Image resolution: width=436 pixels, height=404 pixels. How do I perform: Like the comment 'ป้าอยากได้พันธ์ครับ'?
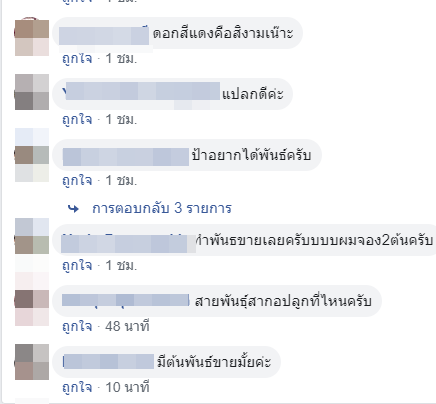[77, 180]
